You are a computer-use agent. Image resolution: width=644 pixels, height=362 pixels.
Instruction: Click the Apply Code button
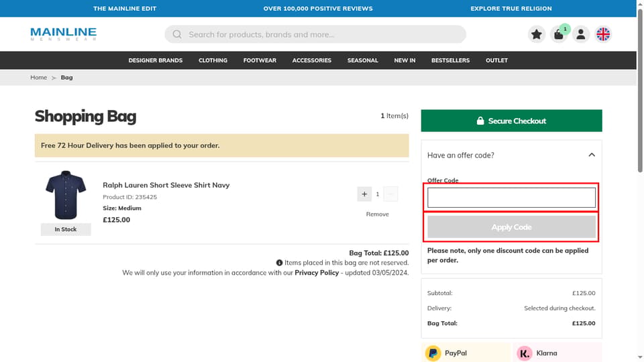pyautogui.click(x=511, y=227)
